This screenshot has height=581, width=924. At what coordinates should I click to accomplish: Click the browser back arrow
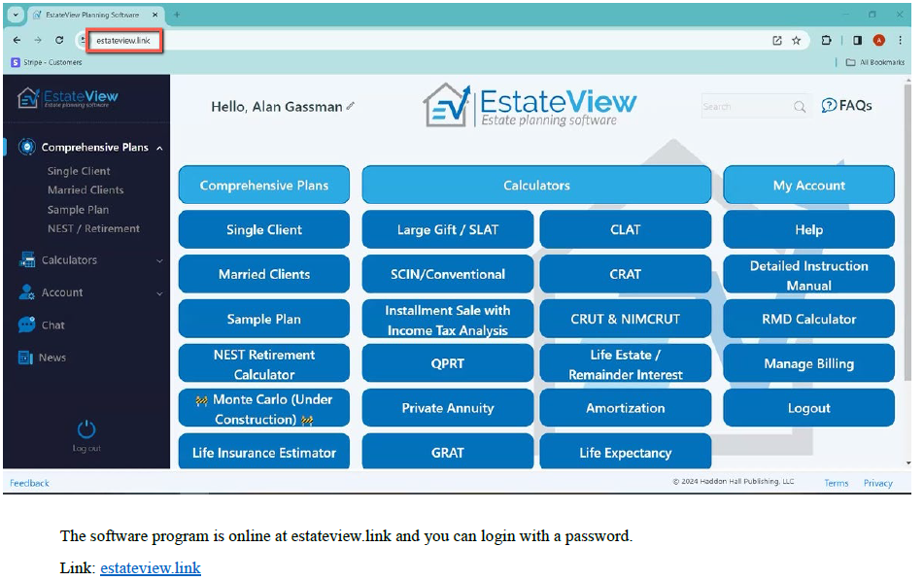coord(17,40)
